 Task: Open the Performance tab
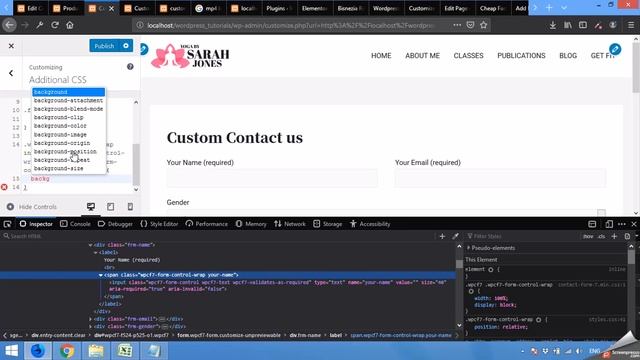(207, 224)
